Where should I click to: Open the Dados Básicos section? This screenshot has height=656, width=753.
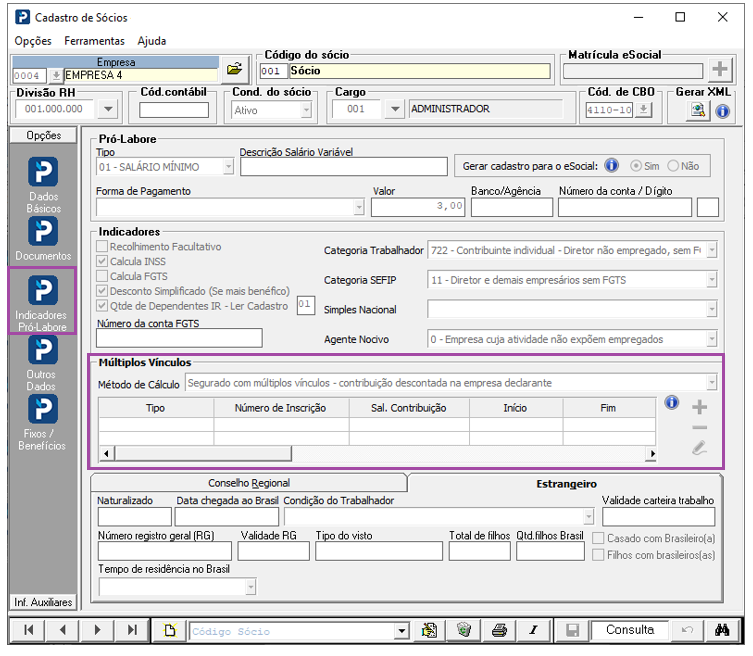(43, 172)
